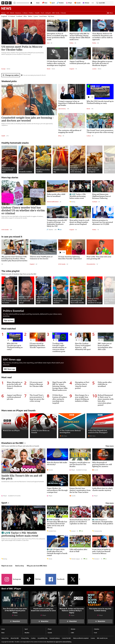
Task: Show next items in Healthy homemade snacks carousel
Action: coord(111,160)
